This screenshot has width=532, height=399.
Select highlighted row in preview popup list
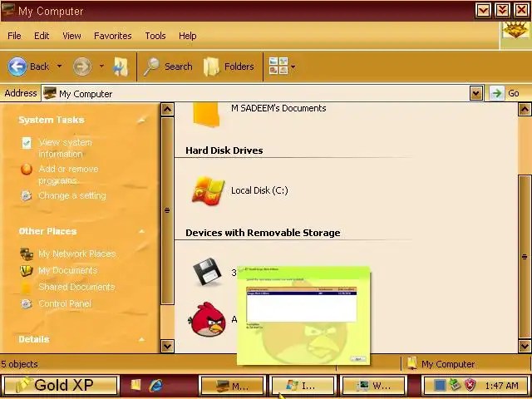pos(301,293)
